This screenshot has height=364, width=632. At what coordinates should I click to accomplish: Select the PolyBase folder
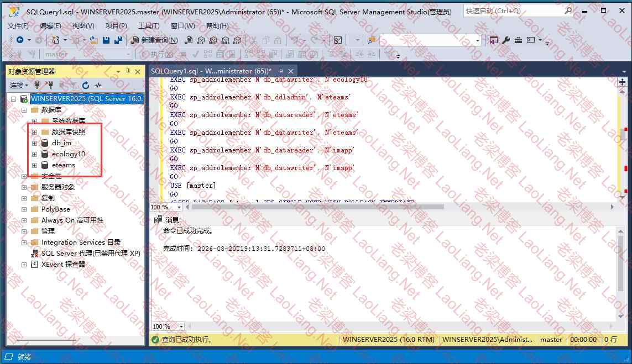[x=55, y=209]
